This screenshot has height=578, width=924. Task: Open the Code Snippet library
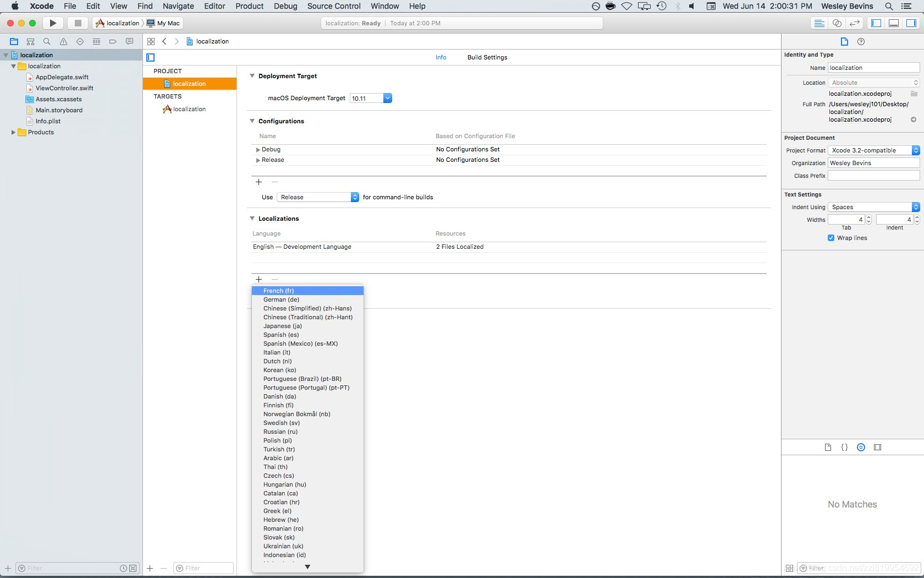click(845, 448)
